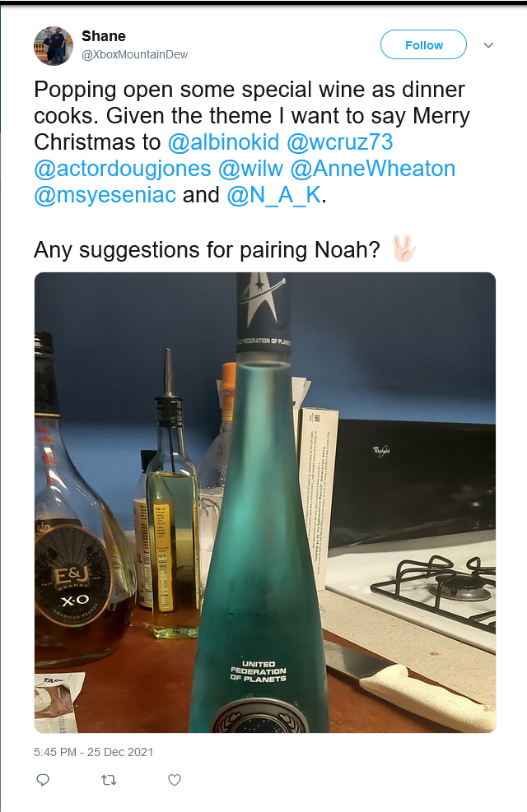The width and height of the screenshot is (527, 812).
Task: Click the retweet arrows icon
Action: coord(109,779)
